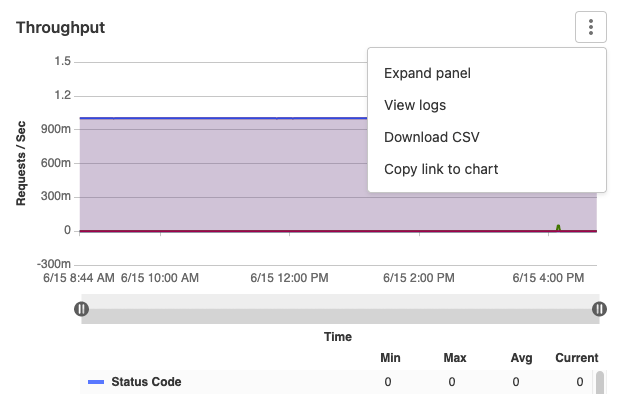Click the small green spike on chart
This screenshot has height=394, width=624.
(558, 227)
